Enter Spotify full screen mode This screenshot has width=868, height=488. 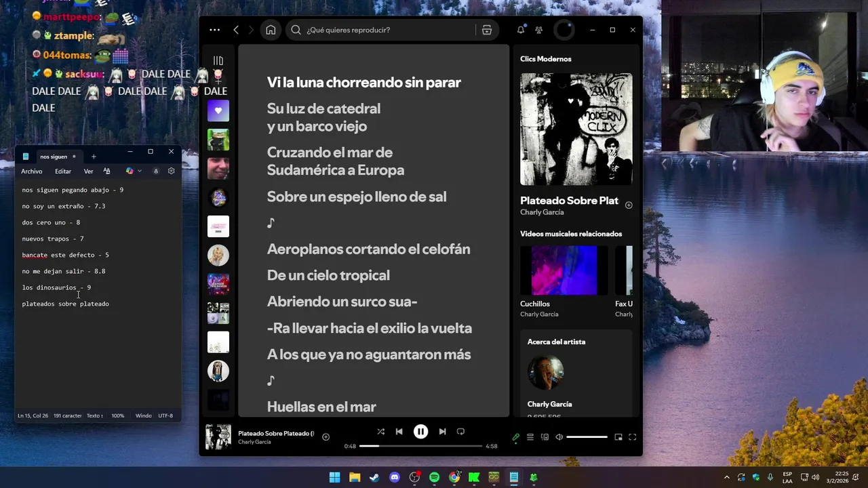click(x=633, y=437)
